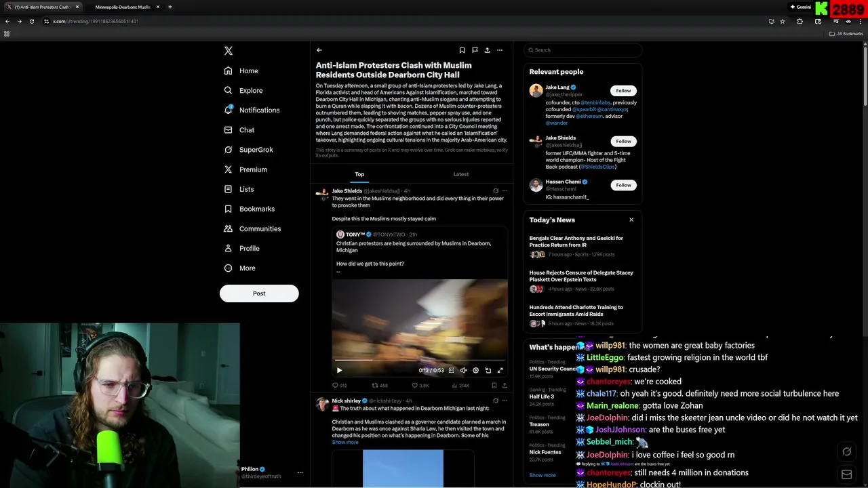This screenshot has width=868, height=488.
Task: Play the video in Jake Shields post
Action: click(339, 370)
